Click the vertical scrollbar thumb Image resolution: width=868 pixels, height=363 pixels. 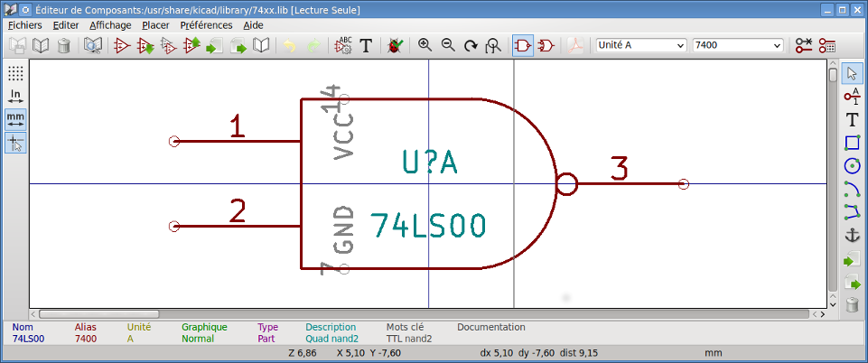[833, 75]
